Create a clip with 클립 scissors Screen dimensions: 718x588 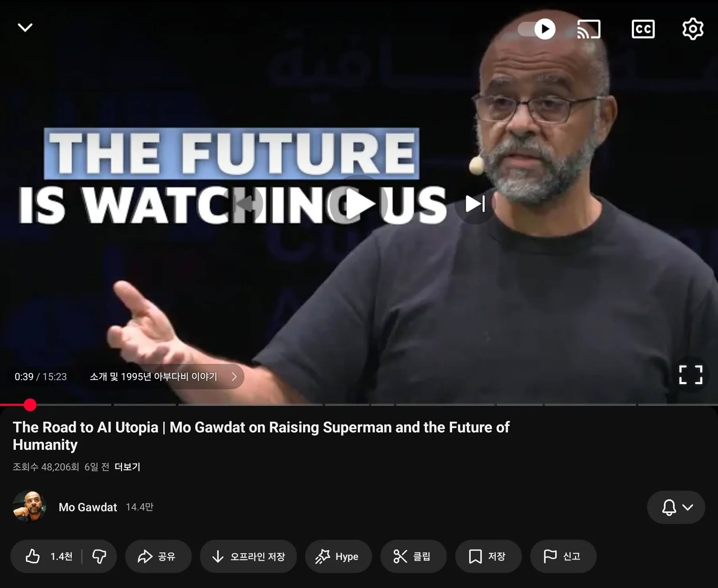(x=413, y=556)
